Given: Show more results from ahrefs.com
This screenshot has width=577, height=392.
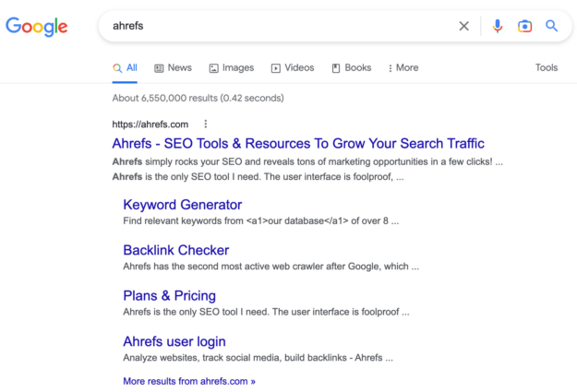Looking at the screenshot, I should point(189,380).
